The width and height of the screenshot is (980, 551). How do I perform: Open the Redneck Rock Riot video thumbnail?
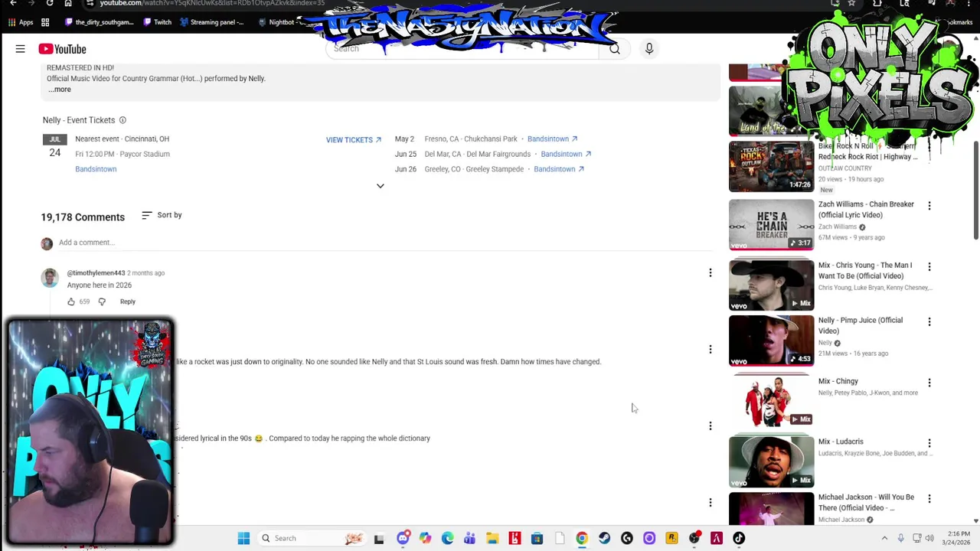(771, 166)
